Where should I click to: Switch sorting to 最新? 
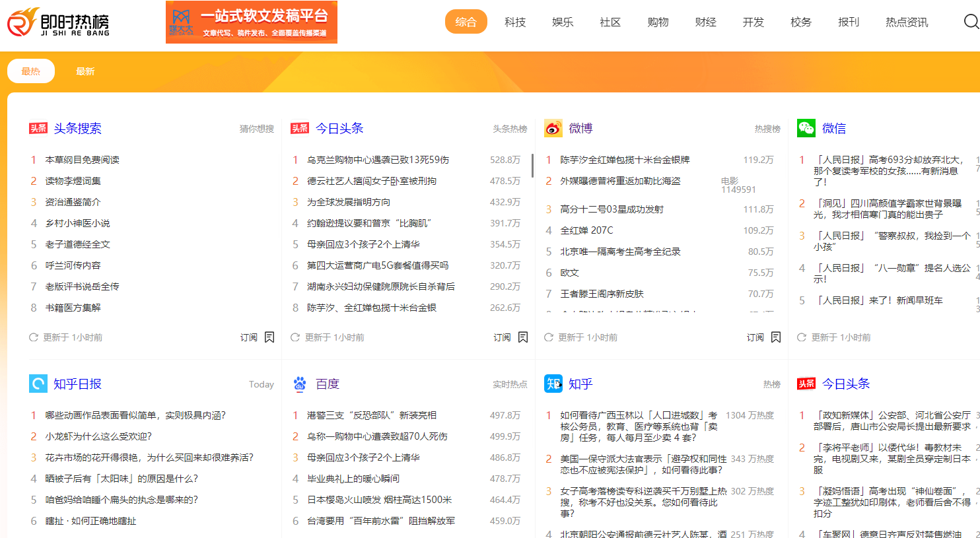[85, 71]
